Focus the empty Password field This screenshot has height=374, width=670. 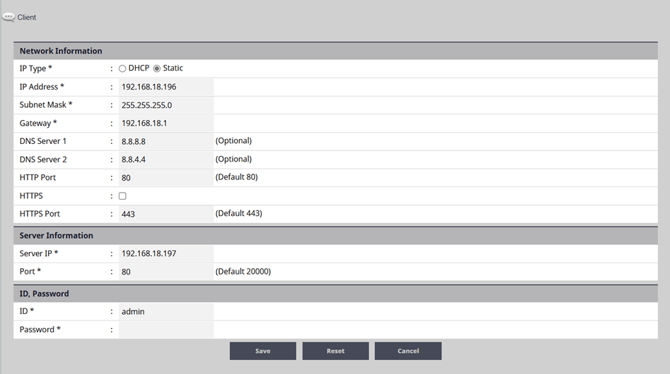[x=166, y=330]
